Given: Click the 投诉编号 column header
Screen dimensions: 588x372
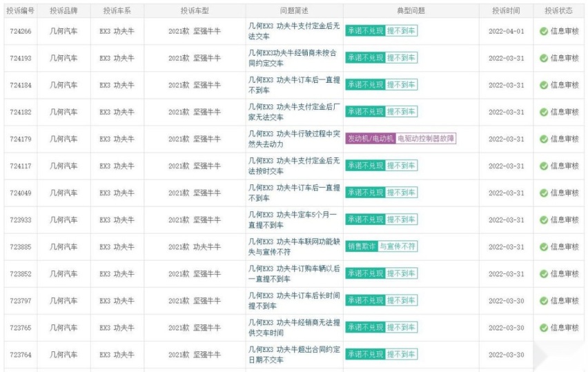Looking at the screenshot, I should [x=20, y=11].
